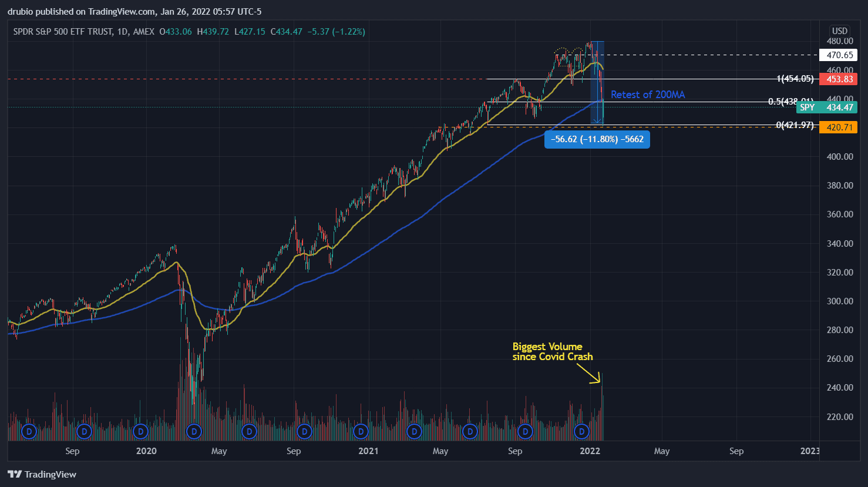This screenshot has height=487, width=868.
Task: Click the SPDR S&P 500 ETF TRUST symbol title
Action: 63,32
